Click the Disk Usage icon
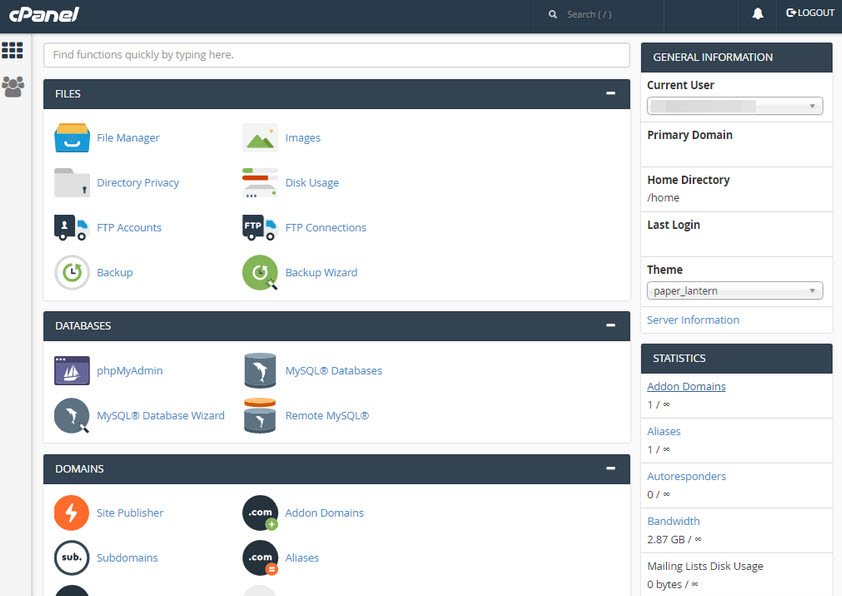This screenshot has height=596, width=842. point(260,183)
